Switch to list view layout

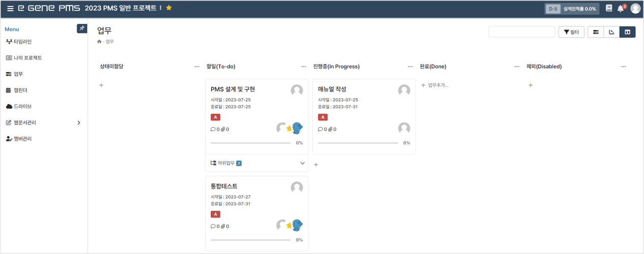[x=596, y=32]
